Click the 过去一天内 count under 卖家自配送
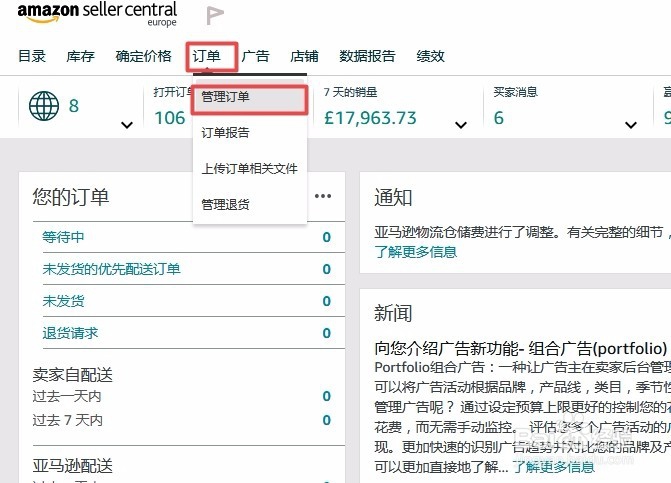Image resolution: width=671 pixels, height=483 pixels. point(327,396)
